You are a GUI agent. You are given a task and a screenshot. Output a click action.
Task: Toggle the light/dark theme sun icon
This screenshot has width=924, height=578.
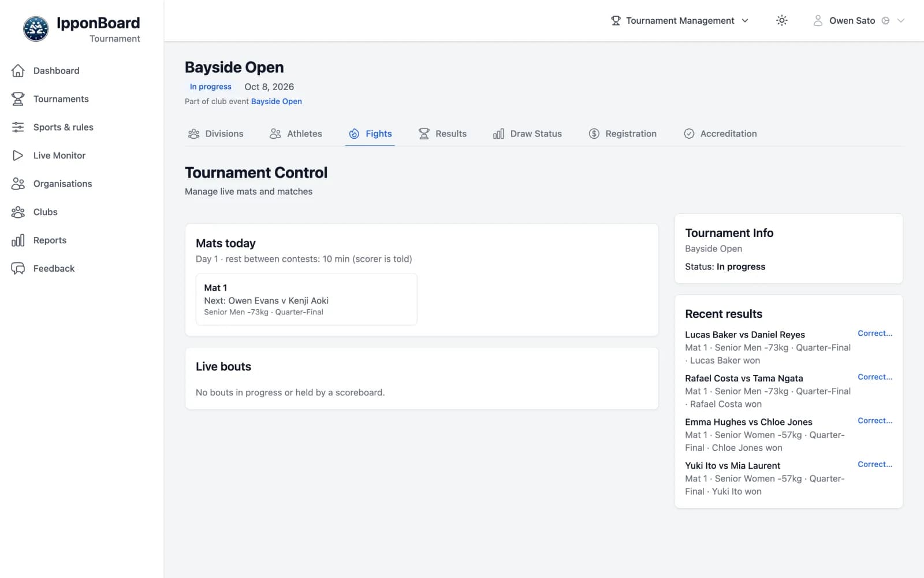(x=781, y=21)
